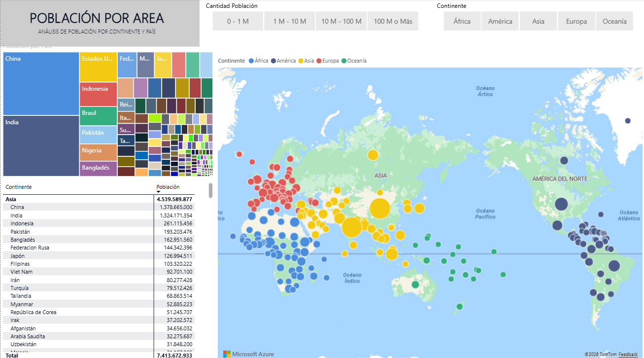Image resolution: width=644 pixels, height=358 pixels.
Task: Select the Asia group row in table
Action: [x=11, y=199]
